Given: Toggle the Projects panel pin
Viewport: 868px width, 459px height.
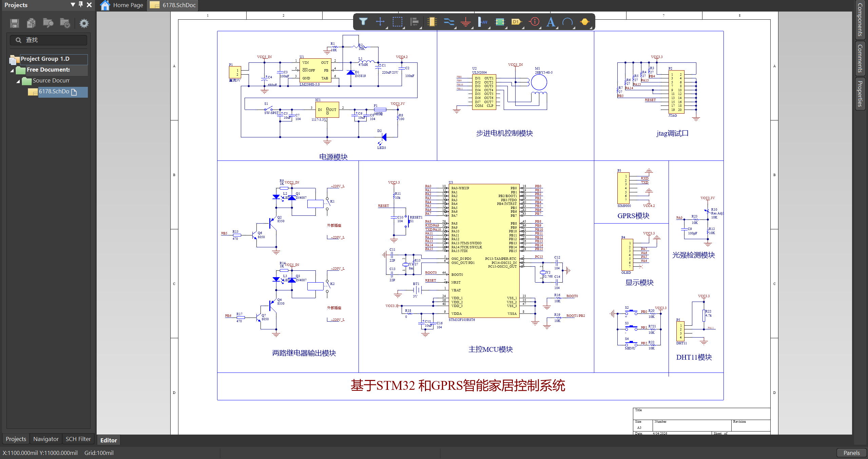Looking at the screenshot, I should coord(81,4).
